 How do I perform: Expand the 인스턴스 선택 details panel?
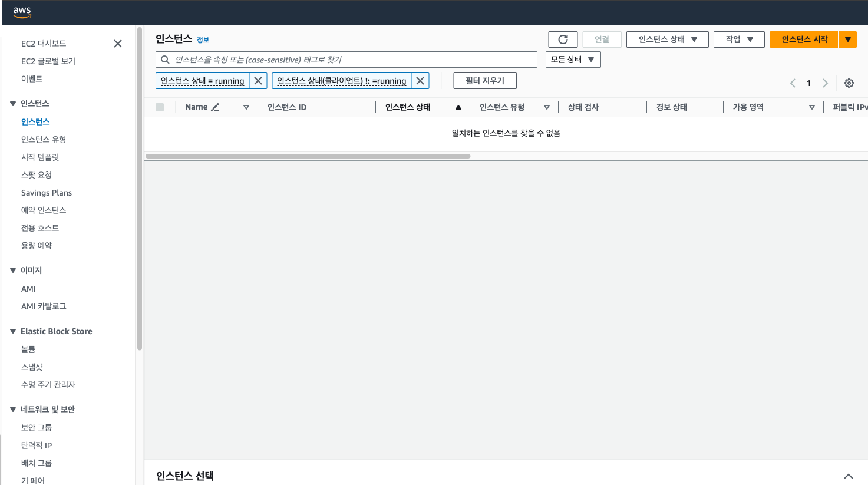coord(849,476)
